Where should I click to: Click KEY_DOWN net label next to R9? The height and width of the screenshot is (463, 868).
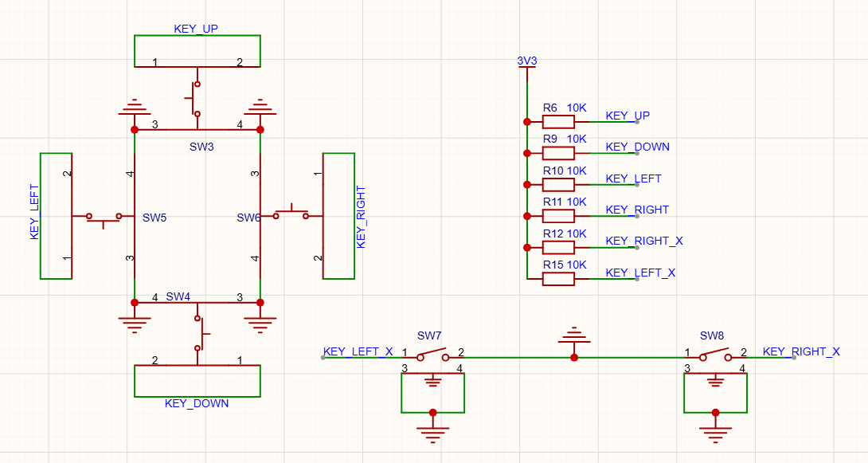638,147
